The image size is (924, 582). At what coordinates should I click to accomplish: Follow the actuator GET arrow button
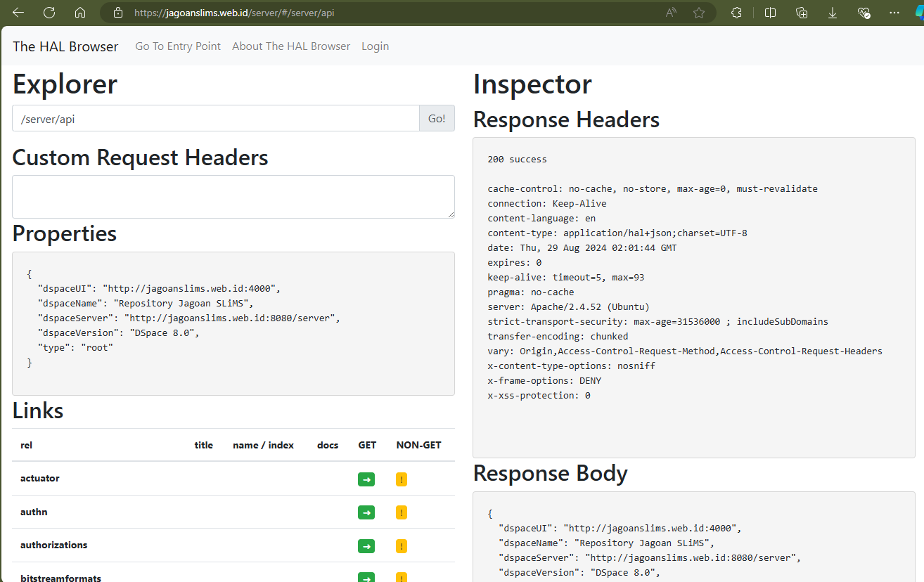366,479
